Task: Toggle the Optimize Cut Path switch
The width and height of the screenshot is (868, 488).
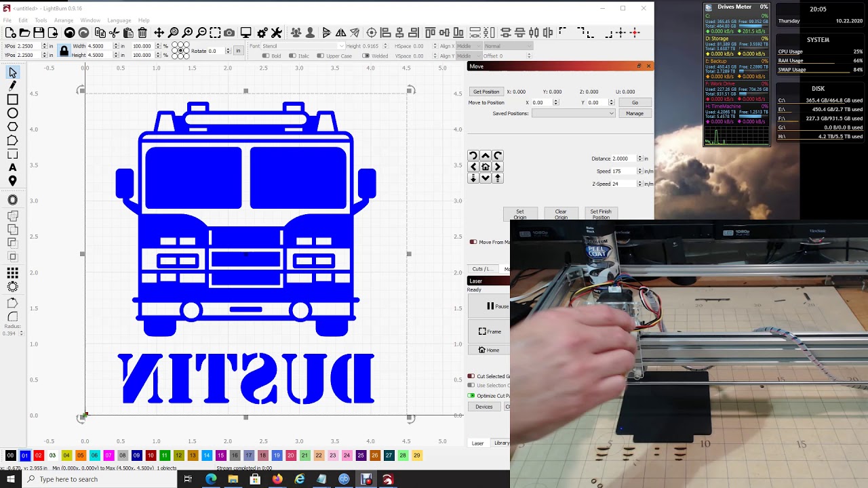Action: 471,395
